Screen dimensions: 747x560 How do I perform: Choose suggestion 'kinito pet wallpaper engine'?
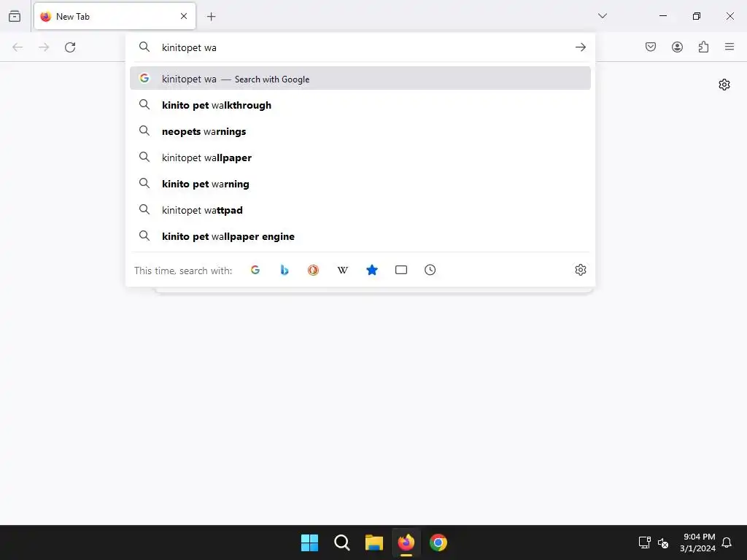(x=360, y=236)
